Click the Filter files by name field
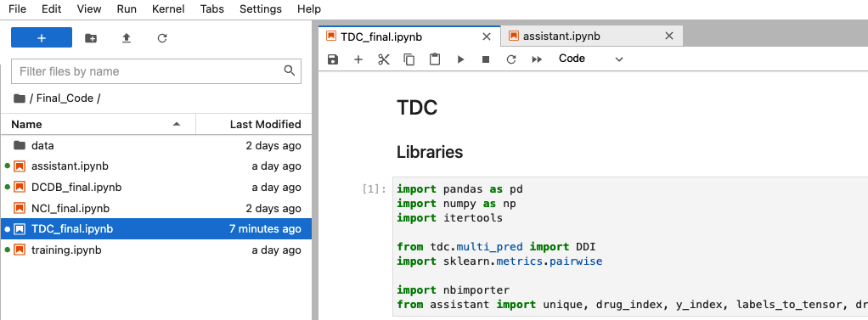This screenshot has height=320, width=868. click(x=156, y=71)
